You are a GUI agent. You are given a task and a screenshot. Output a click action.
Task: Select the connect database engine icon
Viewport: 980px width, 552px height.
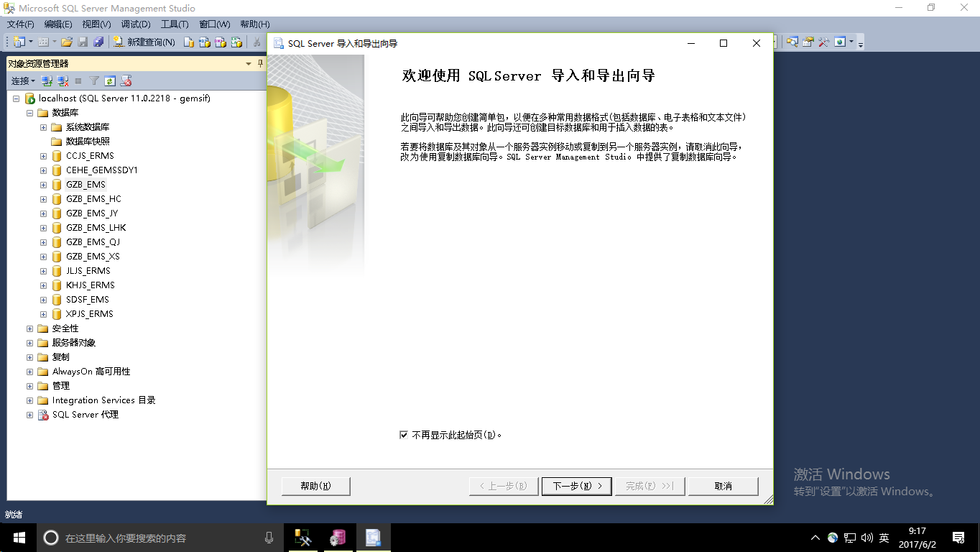(45, 80)
